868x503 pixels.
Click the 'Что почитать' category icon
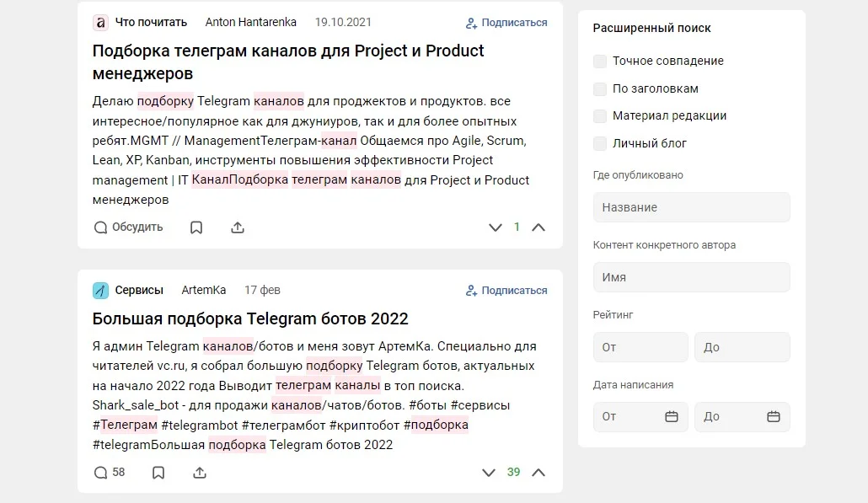click(100, 23)
